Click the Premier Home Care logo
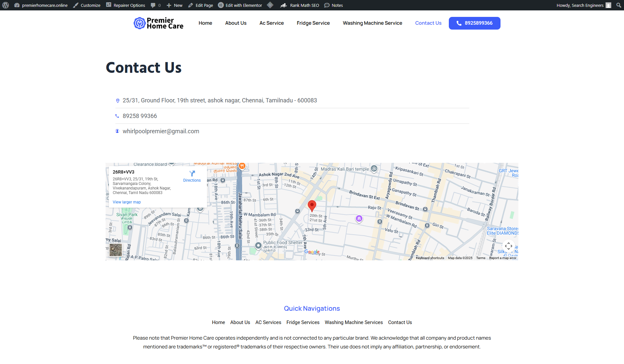The height and width of the screenshot is (364, 624). click(159, 23)
